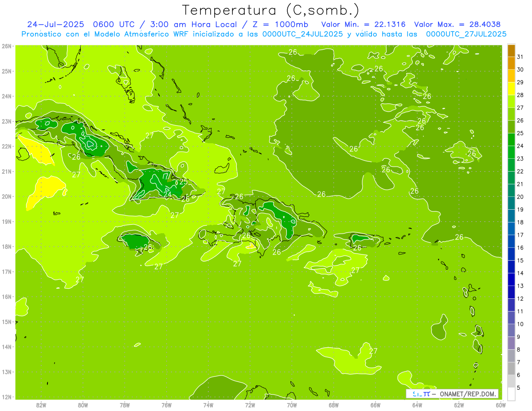Image resolution: width=532 pixels, height=411 pixels.
Task: Click the 26N latitude axis label
Action: pyautogui.click(x=6, y=46)
